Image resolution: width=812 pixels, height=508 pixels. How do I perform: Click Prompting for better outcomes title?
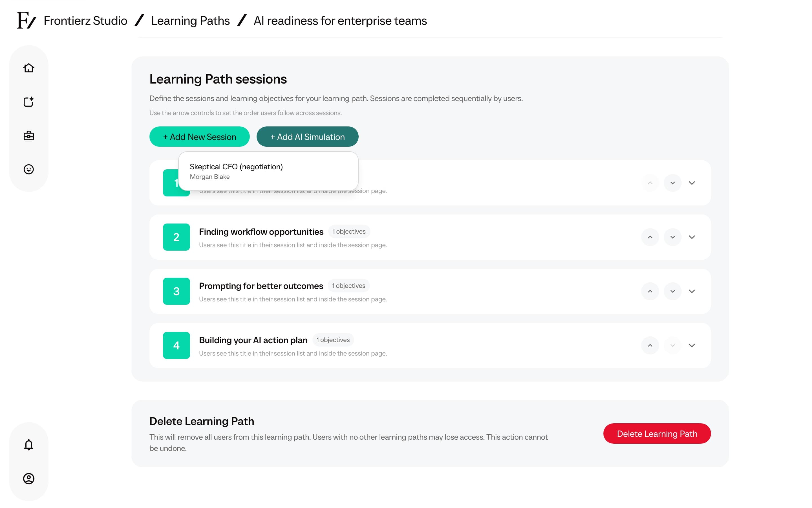[x=261, y=286]
